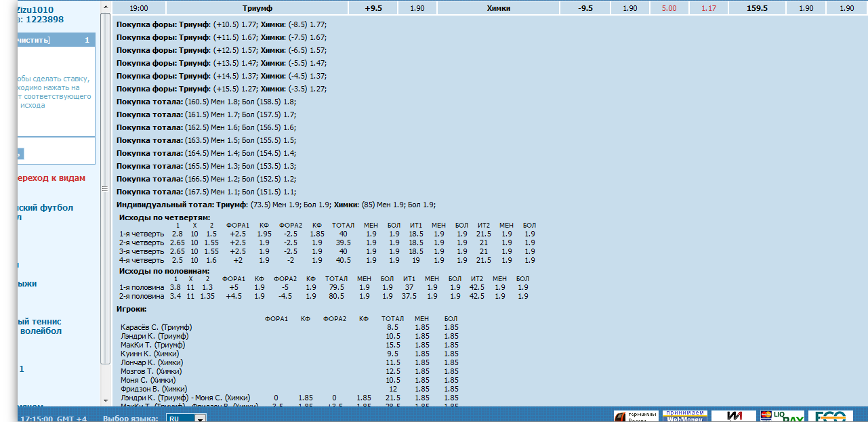The image size is (868, 422).
Task: Click the Игроки section heading
Action: point(131,309)
